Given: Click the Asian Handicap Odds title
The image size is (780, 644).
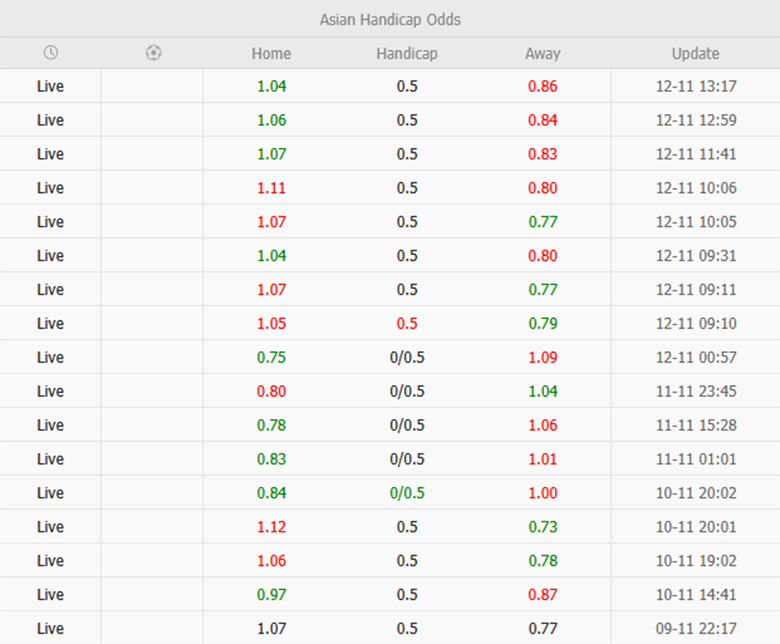Looking at the screenshot, I should pyautogui.click(x=390, y=20).
